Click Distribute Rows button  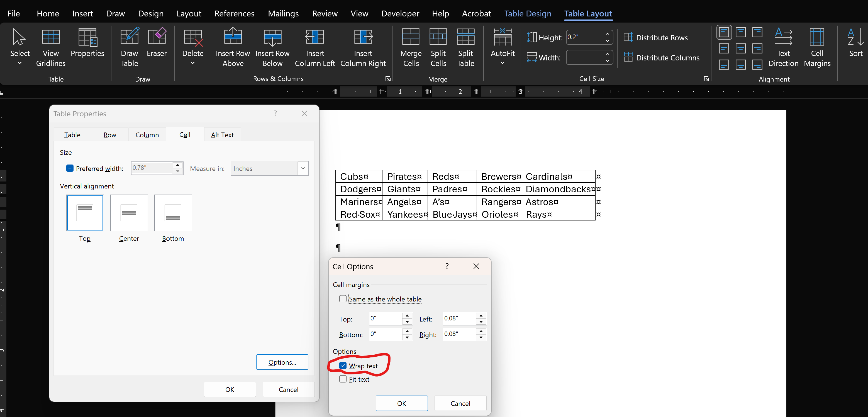[x=656, y=37]
